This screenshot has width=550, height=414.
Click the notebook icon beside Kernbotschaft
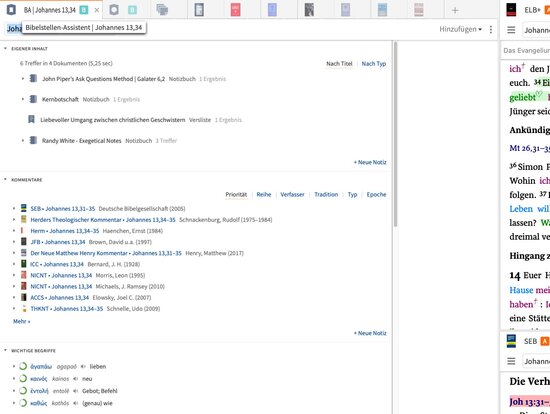click(33, 99)
